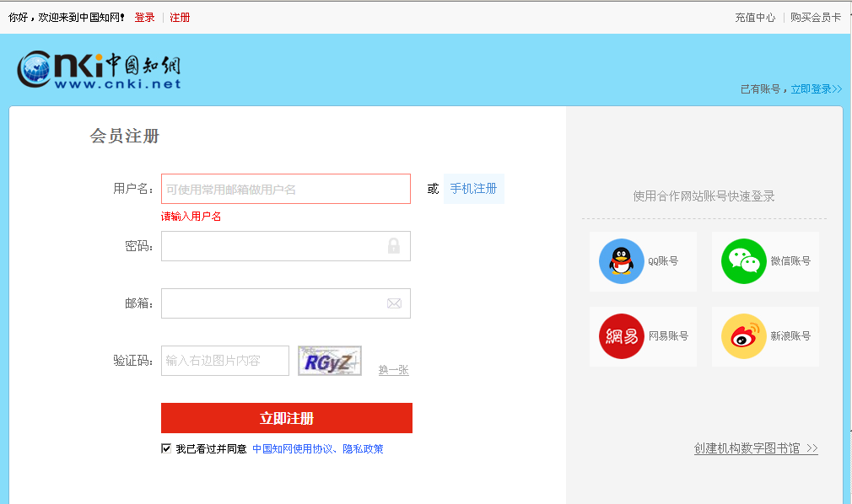The width and height of the screenshot is (852, 504).
Task: Refresh captcha with 换一张 link
Action: pos(393,370)
